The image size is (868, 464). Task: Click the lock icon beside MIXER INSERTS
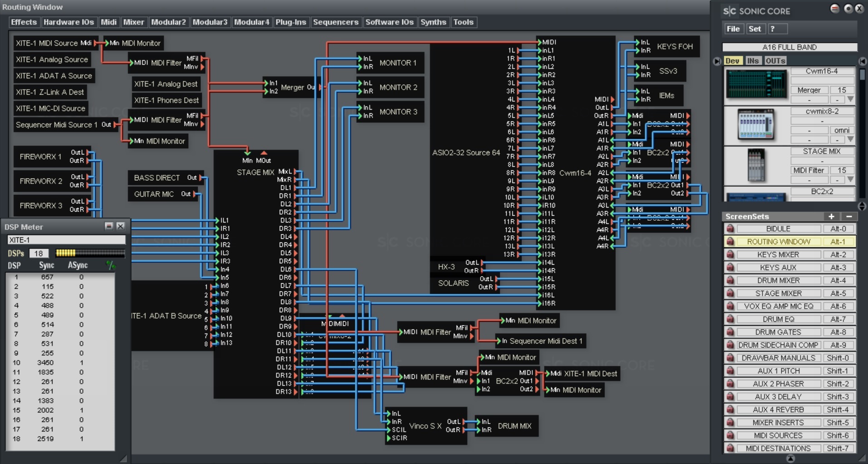pos(730,422)
